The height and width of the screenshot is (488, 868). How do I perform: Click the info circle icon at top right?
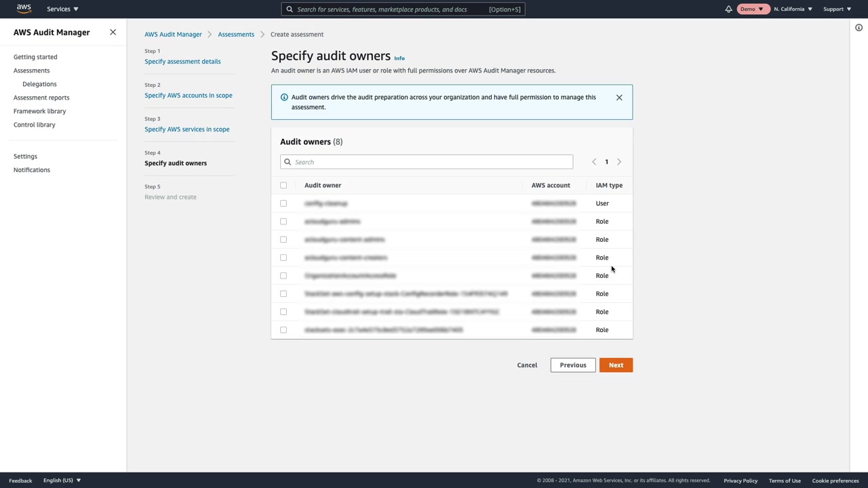859,28
